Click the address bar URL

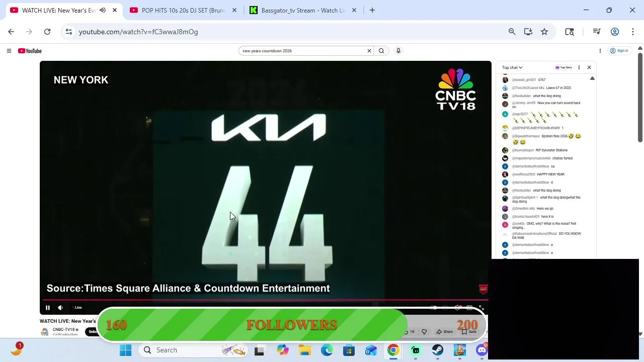(138, 32)
